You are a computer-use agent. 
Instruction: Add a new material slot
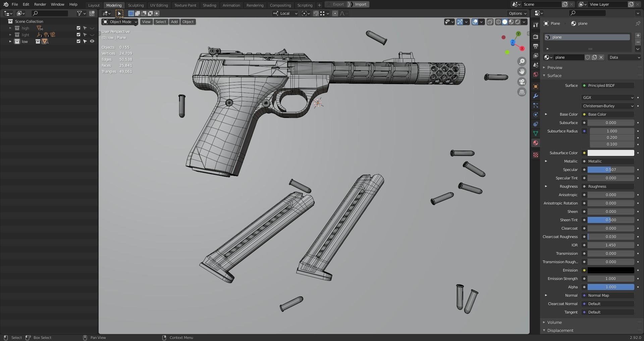click(x=638, y=35)
